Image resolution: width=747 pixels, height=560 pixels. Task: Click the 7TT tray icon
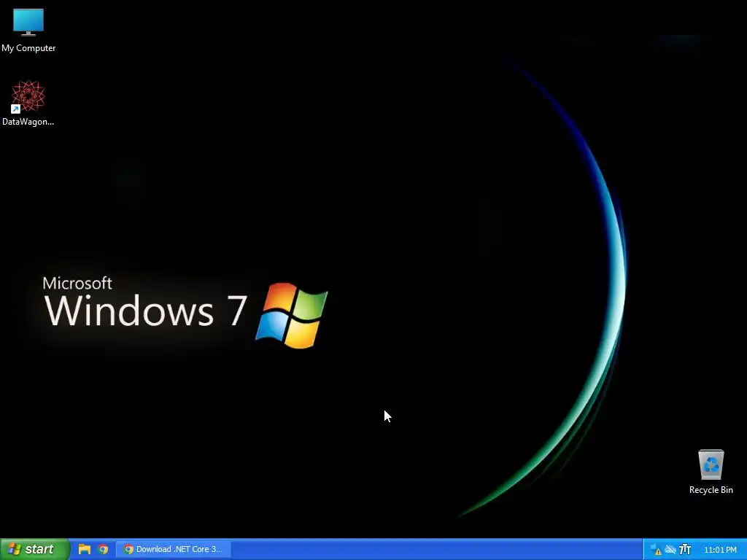point(684,550)
